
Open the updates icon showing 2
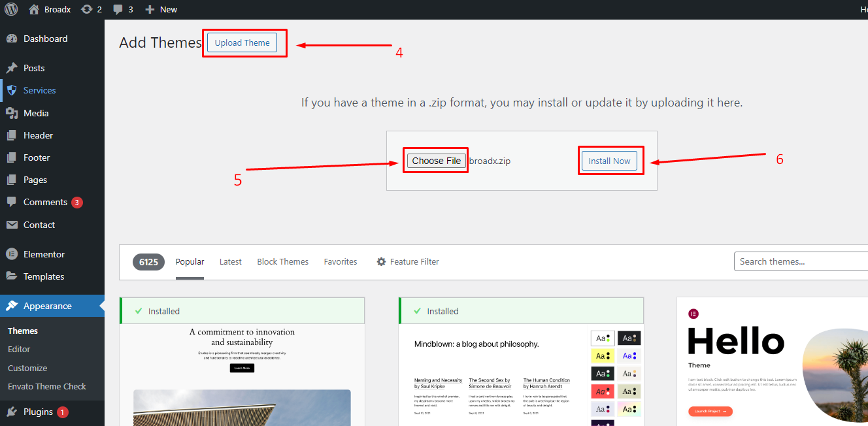pyautogui.click(x=86, y=9)
